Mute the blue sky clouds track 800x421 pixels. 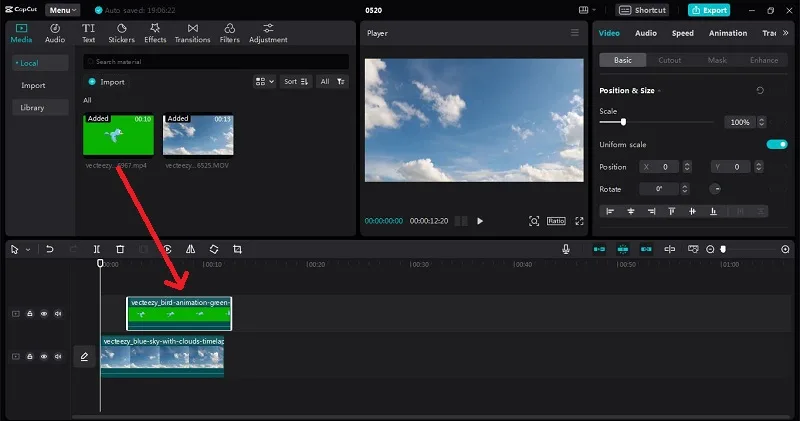coord(58,356)
